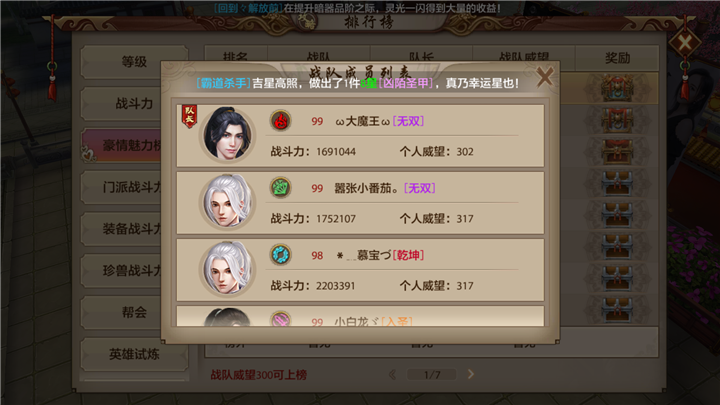Select the 慕宝 team member row

(x=360, y=270)
